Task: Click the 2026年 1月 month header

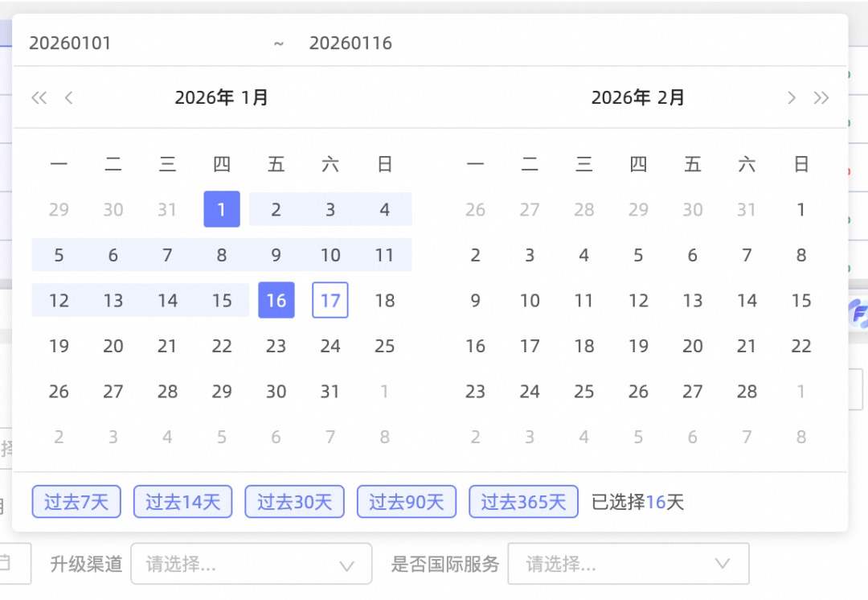Action: (x=221, y=98)
